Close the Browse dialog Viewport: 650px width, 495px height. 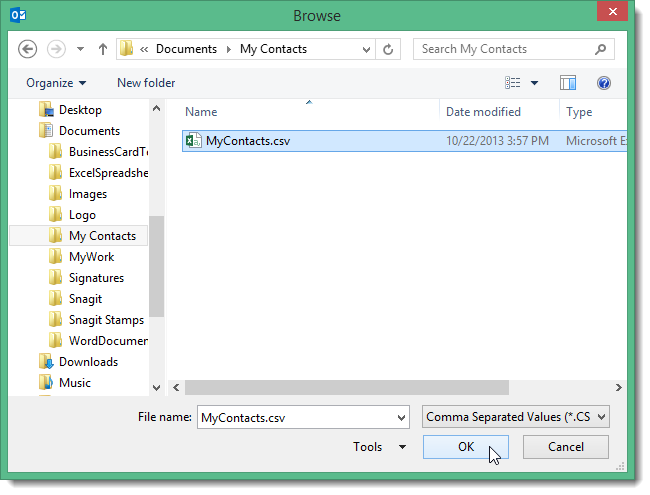[612, 12]
